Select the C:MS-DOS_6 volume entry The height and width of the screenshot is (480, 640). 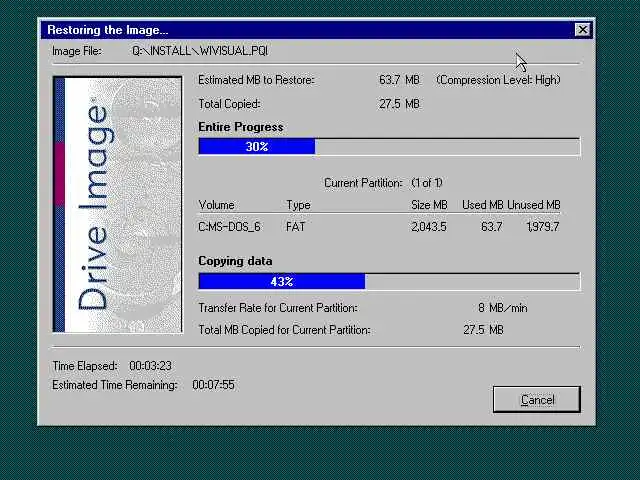click(229, 227)
